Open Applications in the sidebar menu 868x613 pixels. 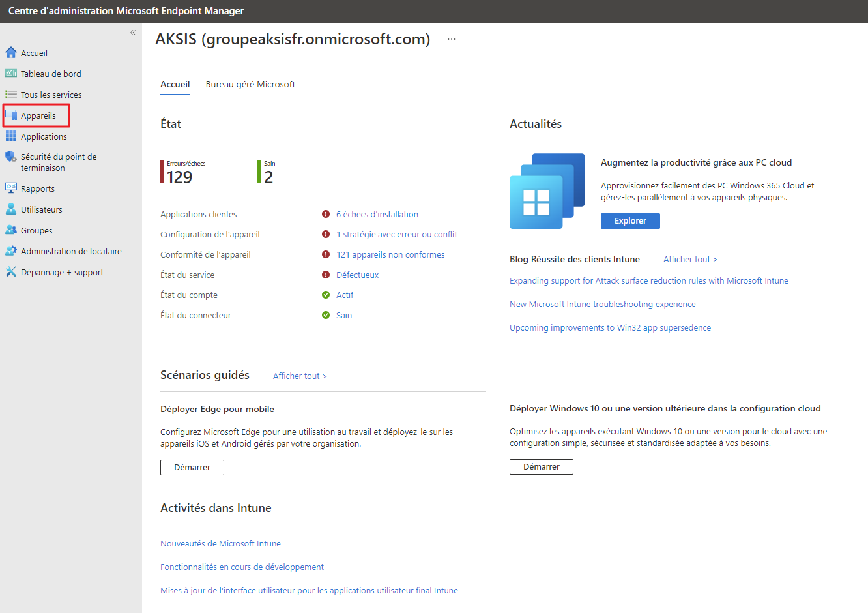[44, 136]
